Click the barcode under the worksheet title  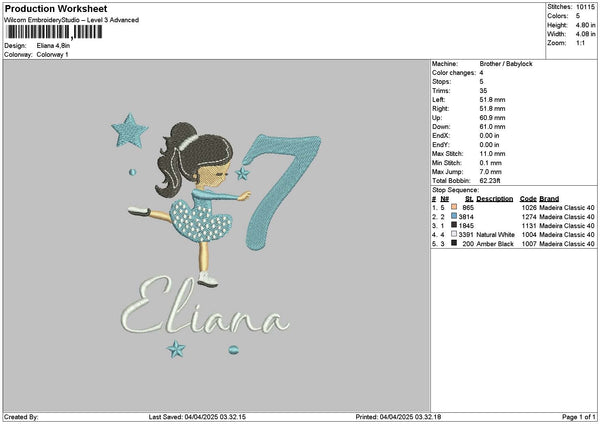(x=54, y=32)
